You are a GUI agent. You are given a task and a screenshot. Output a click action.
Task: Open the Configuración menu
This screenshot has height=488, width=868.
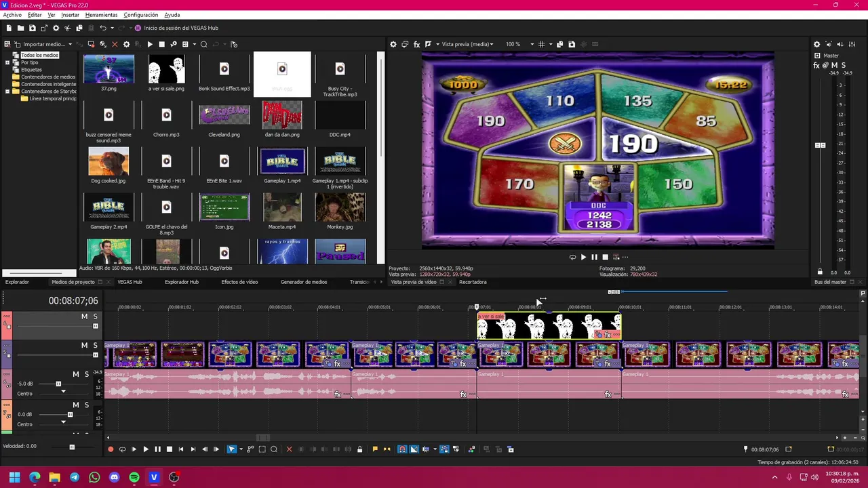(x=141, y=15)
